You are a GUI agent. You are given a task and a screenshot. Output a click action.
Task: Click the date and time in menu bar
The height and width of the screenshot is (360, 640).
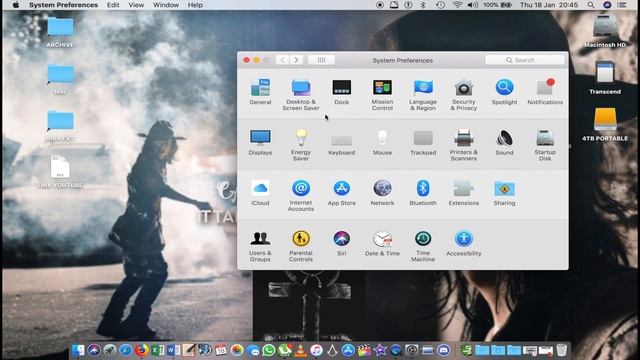coord(549,5)
